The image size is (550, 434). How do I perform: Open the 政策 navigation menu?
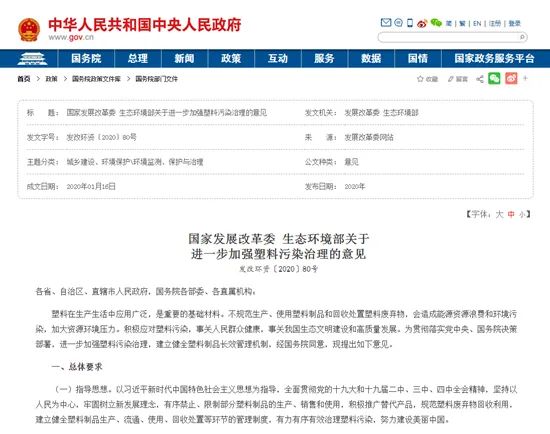click(231, 59)
